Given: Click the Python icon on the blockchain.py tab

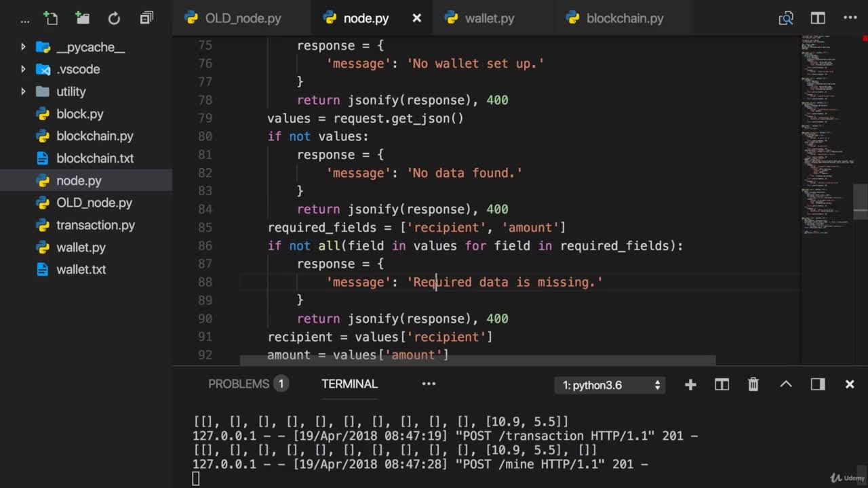Looking at the screenshot, I should 572,18.
